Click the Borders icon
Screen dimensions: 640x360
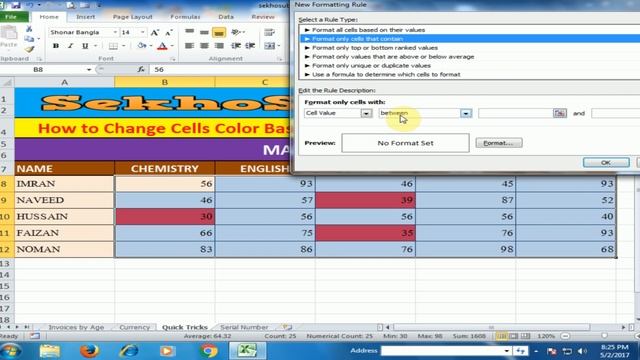point(113,46)
